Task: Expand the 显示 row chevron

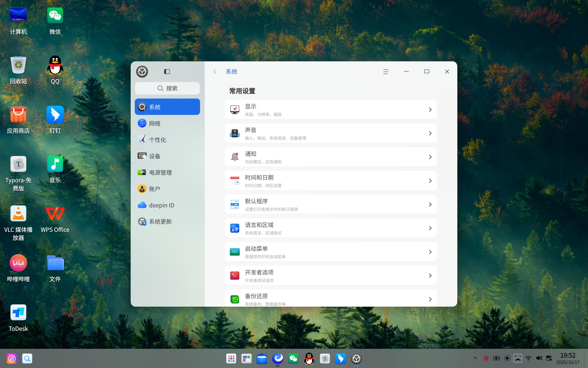Action: [430, 110]
